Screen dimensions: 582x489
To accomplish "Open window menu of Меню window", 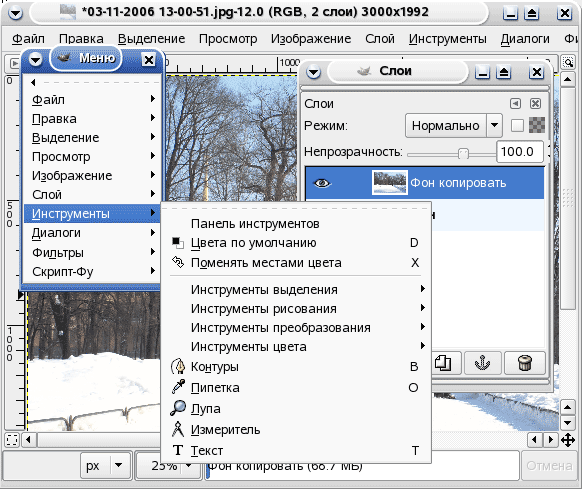I will (36, 59).
